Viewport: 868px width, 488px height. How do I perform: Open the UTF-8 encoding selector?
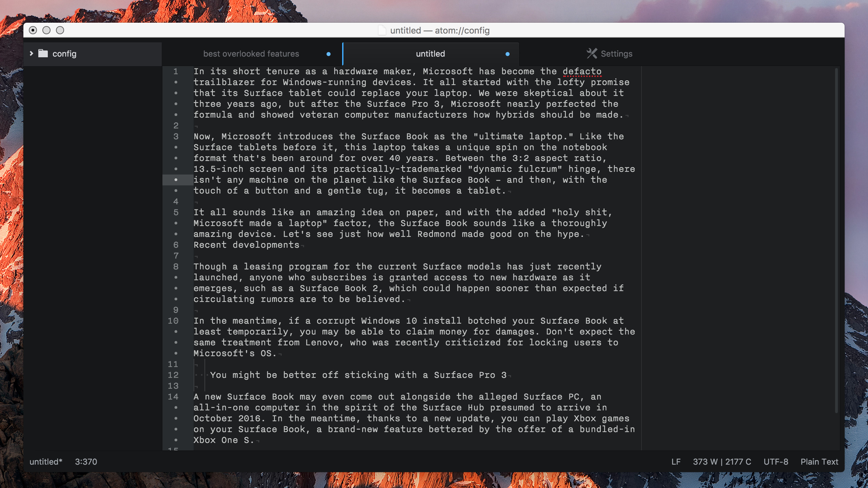point(776,462)
